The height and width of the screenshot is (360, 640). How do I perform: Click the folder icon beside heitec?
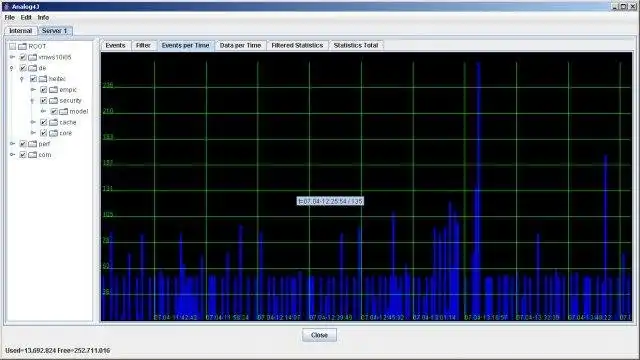coord(43,79)
